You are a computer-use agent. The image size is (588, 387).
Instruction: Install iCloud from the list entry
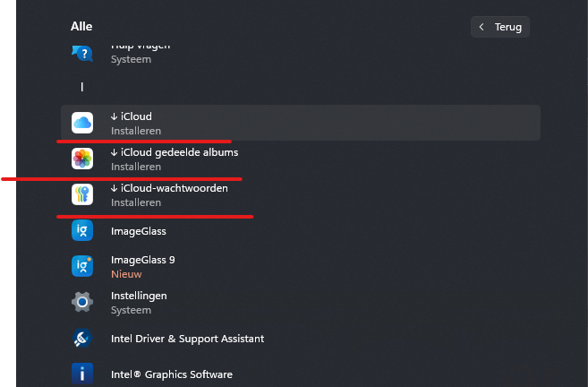point(301,123)
